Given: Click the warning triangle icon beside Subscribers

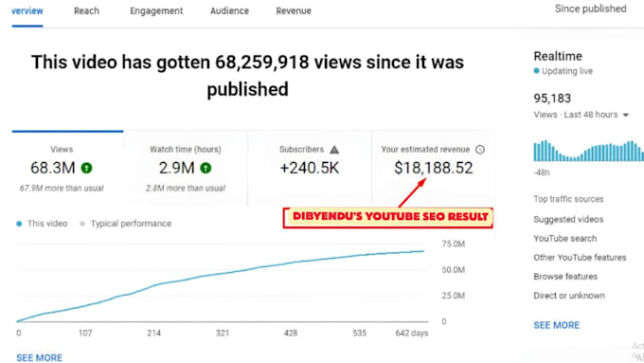Looking at the screenshot, I should [334, 150].
